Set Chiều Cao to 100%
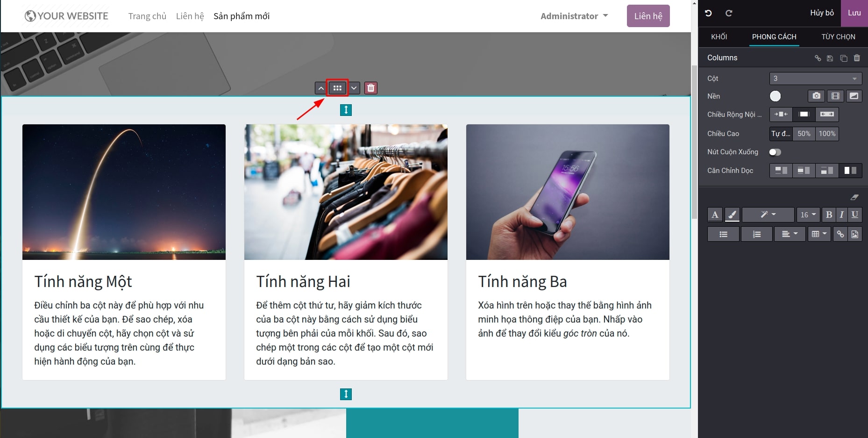868x438 pixels. pos(827,134)
